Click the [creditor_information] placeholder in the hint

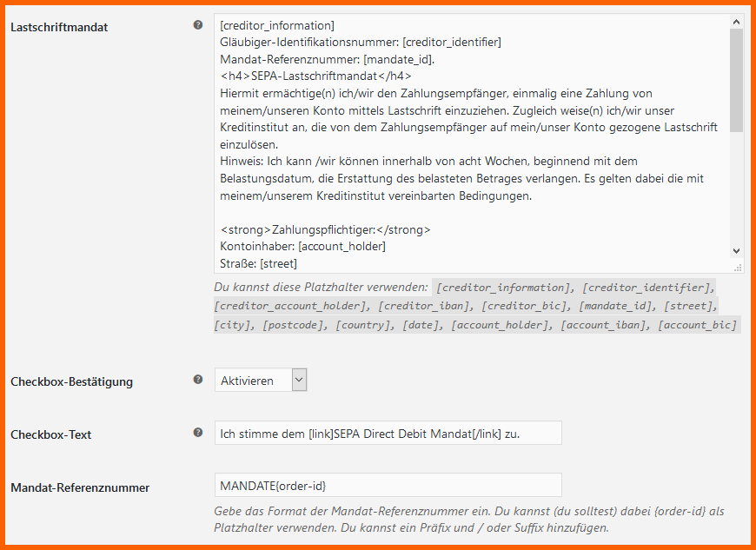click(x=503, y=288)
